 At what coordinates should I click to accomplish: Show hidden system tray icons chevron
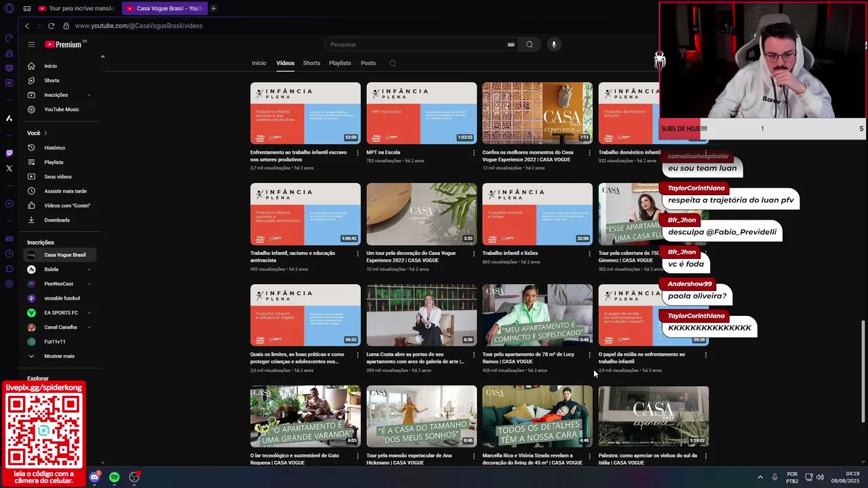click(x=759, y=477)
